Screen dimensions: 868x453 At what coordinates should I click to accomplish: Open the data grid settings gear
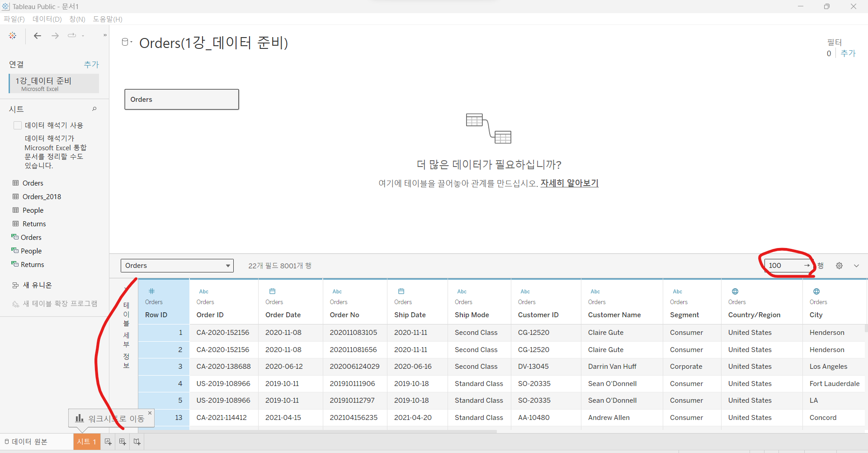coord(839,266)
